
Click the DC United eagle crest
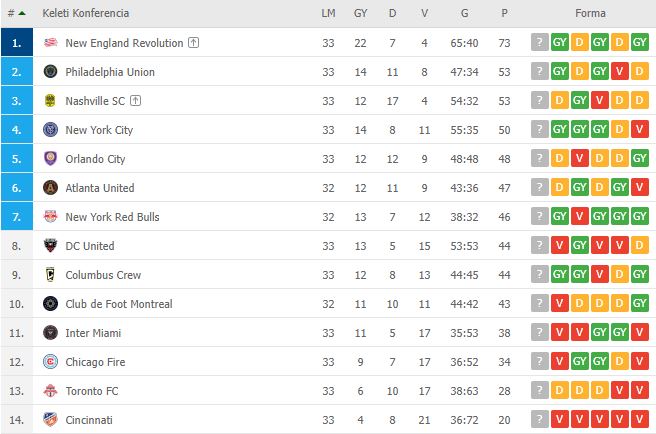(x=50, y=246)
